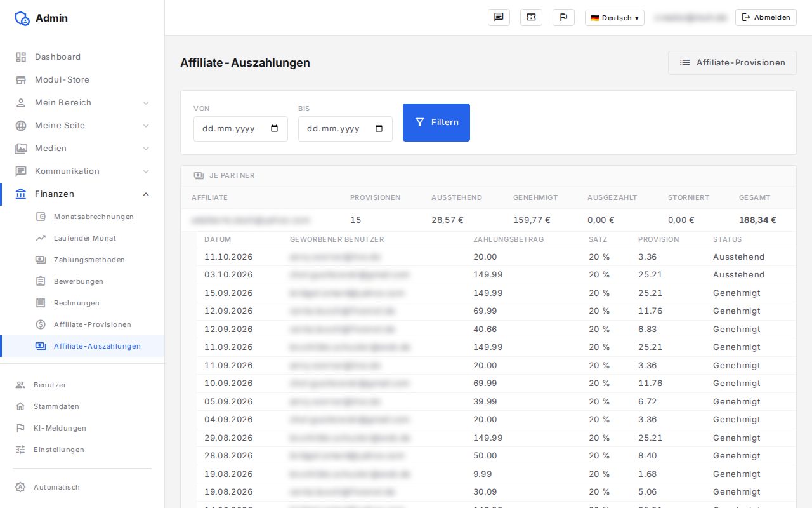
Task: Open calendar picker for Von date
Action: [x=275, y=128]
